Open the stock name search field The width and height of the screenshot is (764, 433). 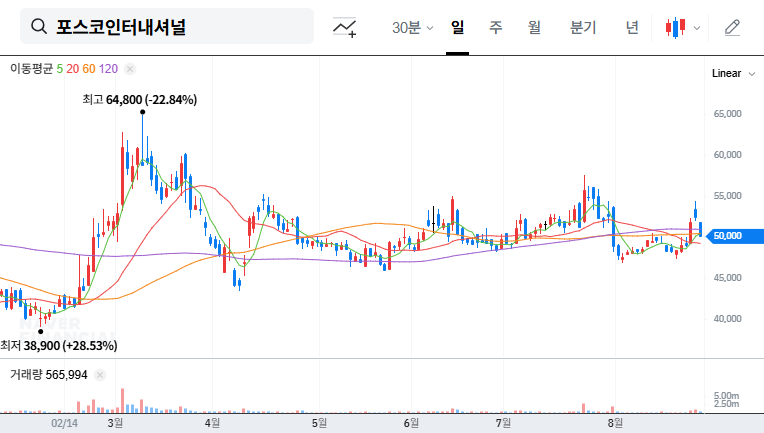(x=167, y=26)
